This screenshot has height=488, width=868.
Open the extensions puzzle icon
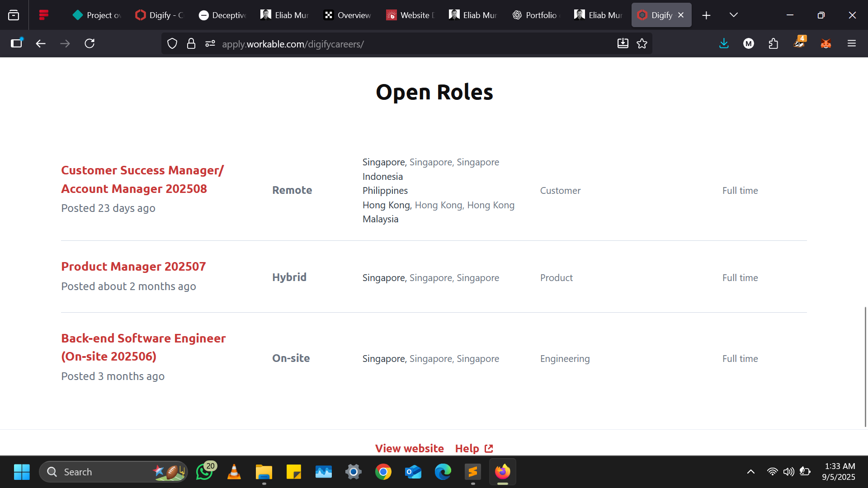[x=774, y=43]
